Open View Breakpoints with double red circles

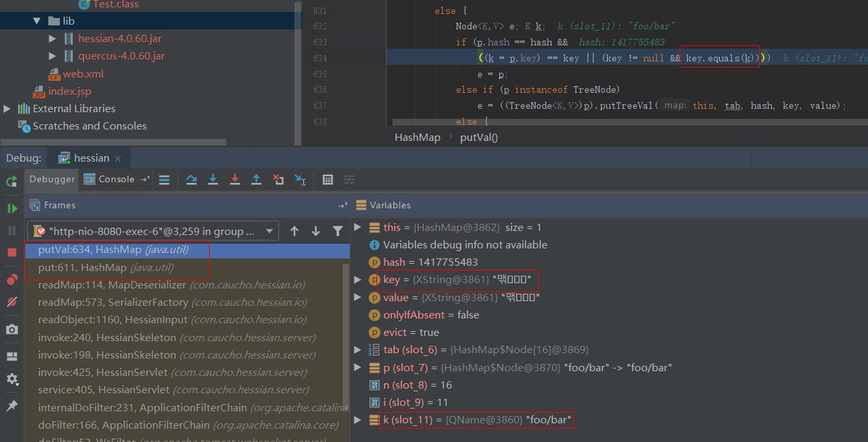coord(12,280)
